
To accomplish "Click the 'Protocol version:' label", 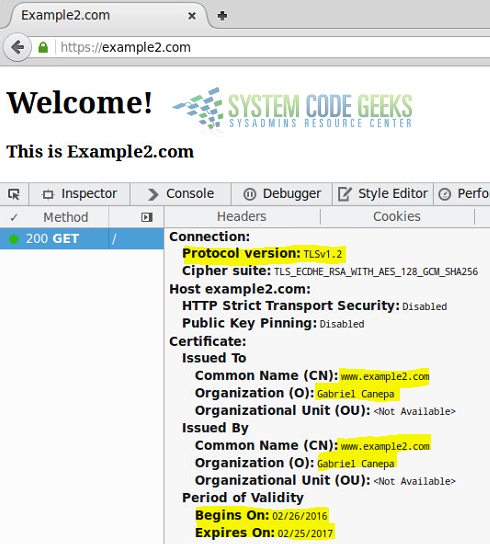I will click(x=241, y=253).
